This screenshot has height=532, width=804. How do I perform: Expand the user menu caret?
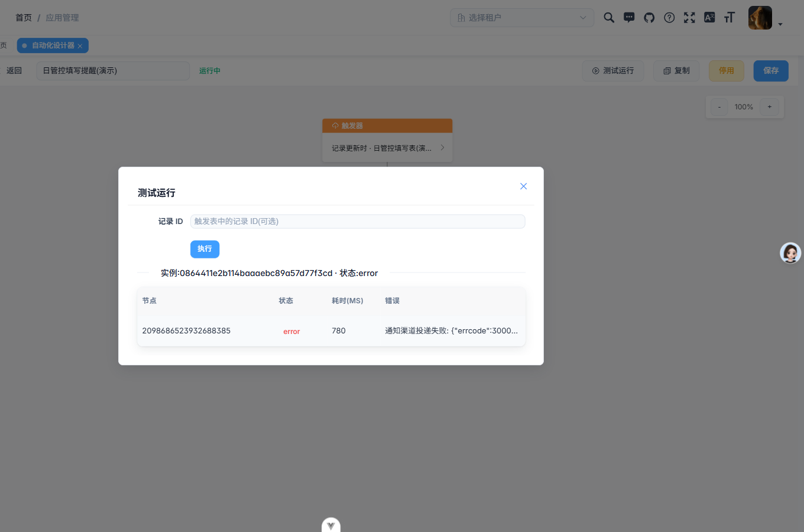click(x=780, y=24)
